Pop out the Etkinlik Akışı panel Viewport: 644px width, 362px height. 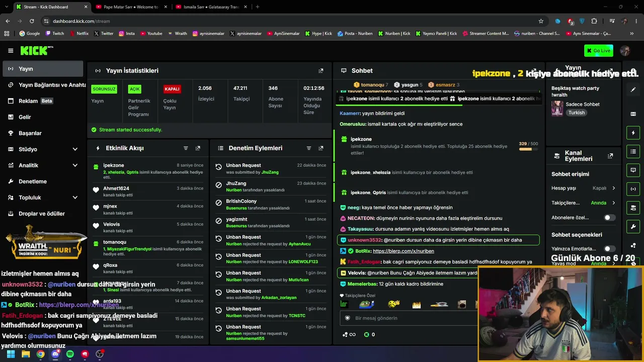pyautogui.click(x=198, y=148)
